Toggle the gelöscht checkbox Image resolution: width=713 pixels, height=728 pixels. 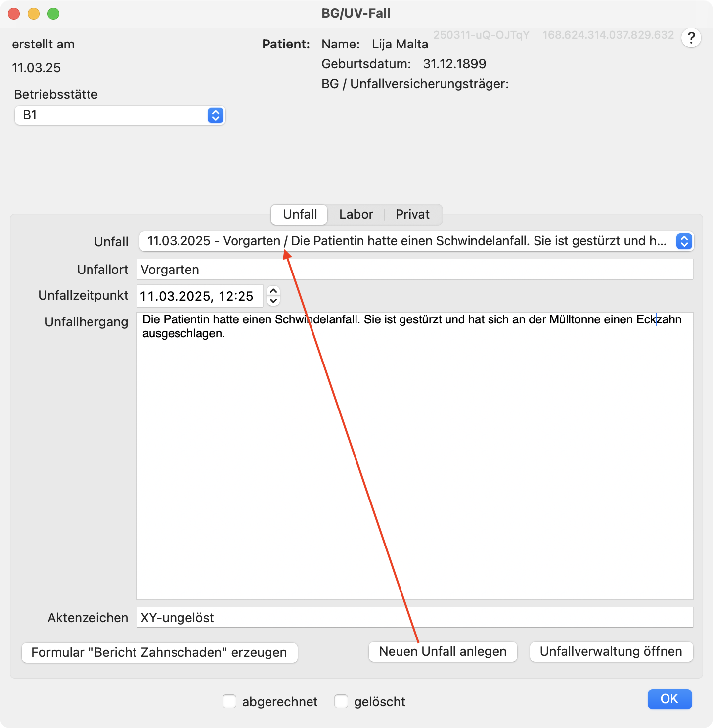click(341, 701)
